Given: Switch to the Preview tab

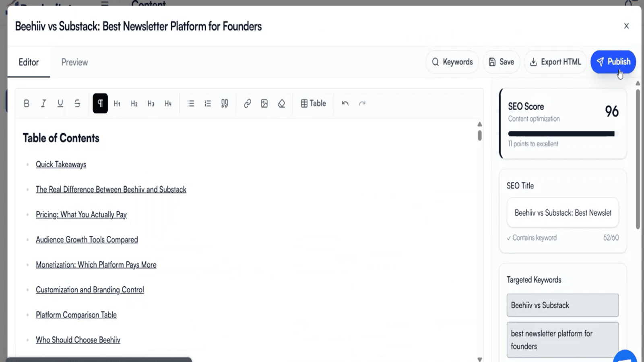Looking at the screenshot, I should [x=74, y=62].
